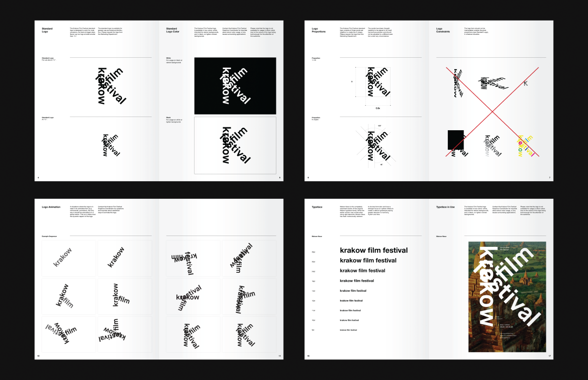Click the 'Maison Neue' label on page 16

click(x=317, y=237)
